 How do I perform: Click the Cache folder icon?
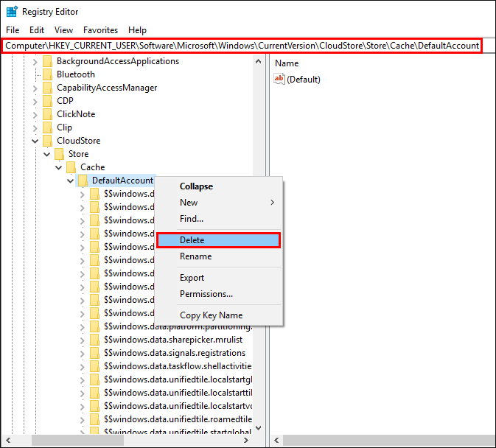pos(71,167)
